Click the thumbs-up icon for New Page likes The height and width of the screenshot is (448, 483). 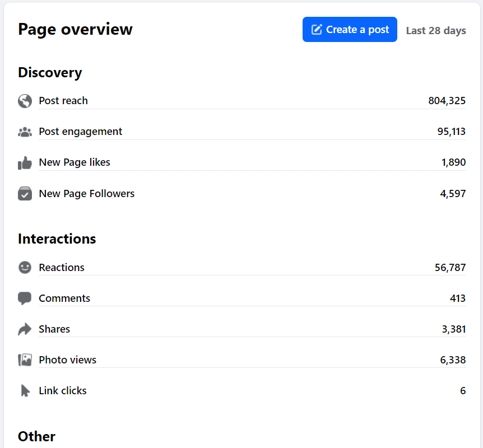pyautogui.click(x=25, y=163)
